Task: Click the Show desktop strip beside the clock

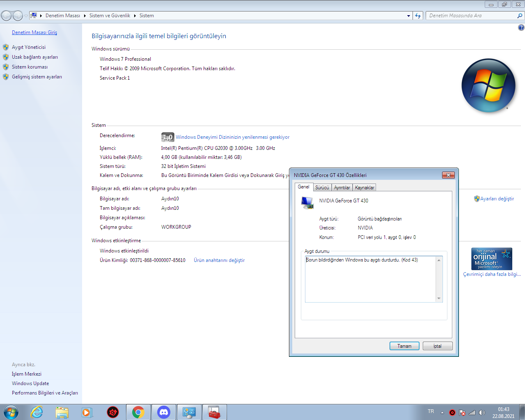Action: click(522, 412)
